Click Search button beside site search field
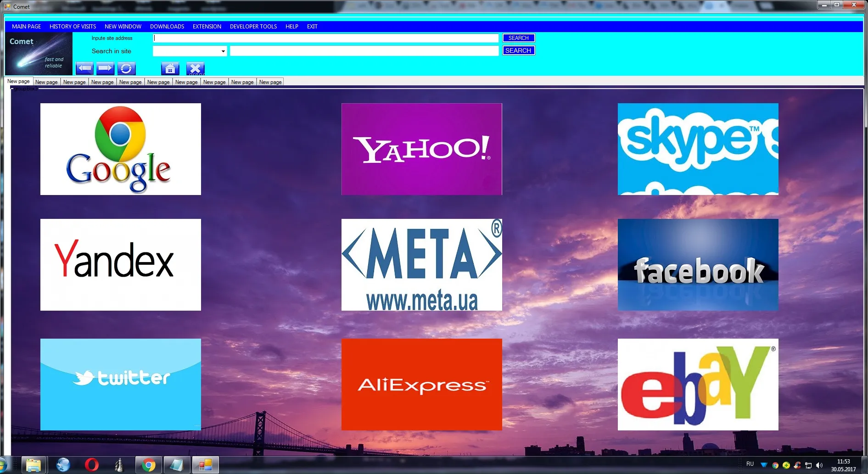Screen dimensions: 868x474 518,50
